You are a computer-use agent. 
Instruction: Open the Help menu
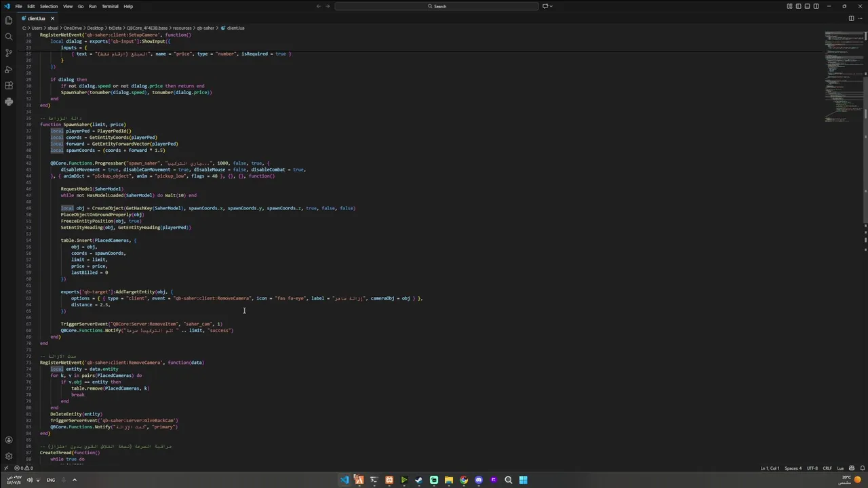tap(128, 6)
